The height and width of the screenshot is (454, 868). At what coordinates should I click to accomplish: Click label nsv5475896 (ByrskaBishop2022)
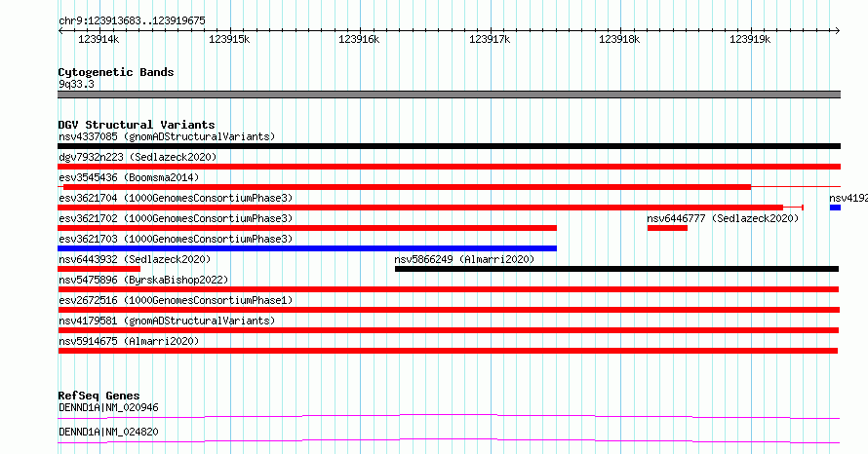pyautogui.click(x=143, y=280)
